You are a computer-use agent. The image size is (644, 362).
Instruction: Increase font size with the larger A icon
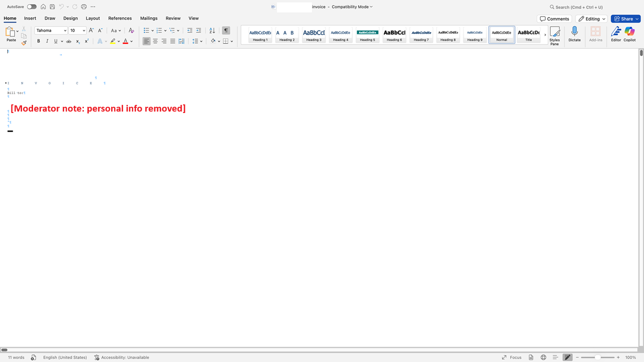[x=91, y=30]
